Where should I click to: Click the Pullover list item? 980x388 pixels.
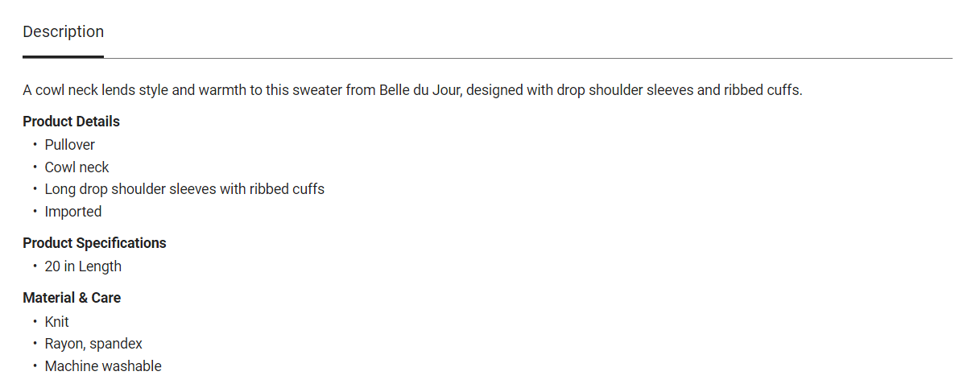[70, 145]
